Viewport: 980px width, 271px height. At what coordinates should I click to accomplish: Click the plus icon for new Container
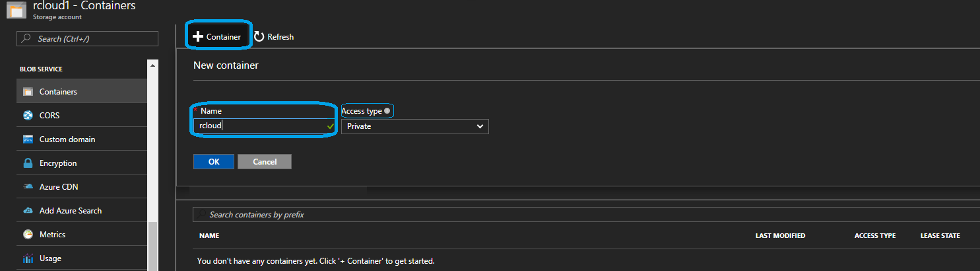pyautogui.click(x=197, y=37)
